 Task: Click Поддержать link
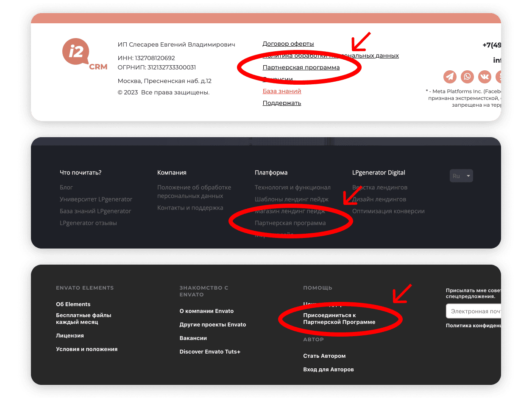[282, 103]
